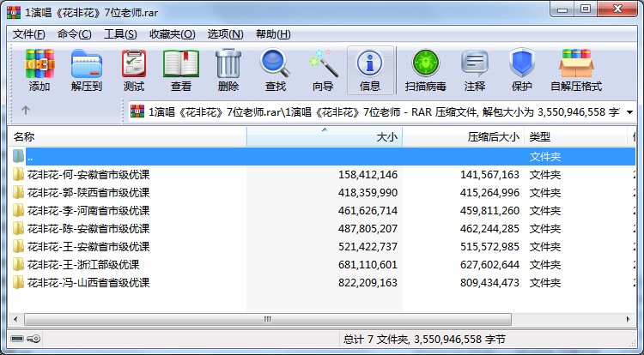This screenshot has width=644, height=355.
Task: Click the WinRAR icon in title bar
Action: click(14, 12)
